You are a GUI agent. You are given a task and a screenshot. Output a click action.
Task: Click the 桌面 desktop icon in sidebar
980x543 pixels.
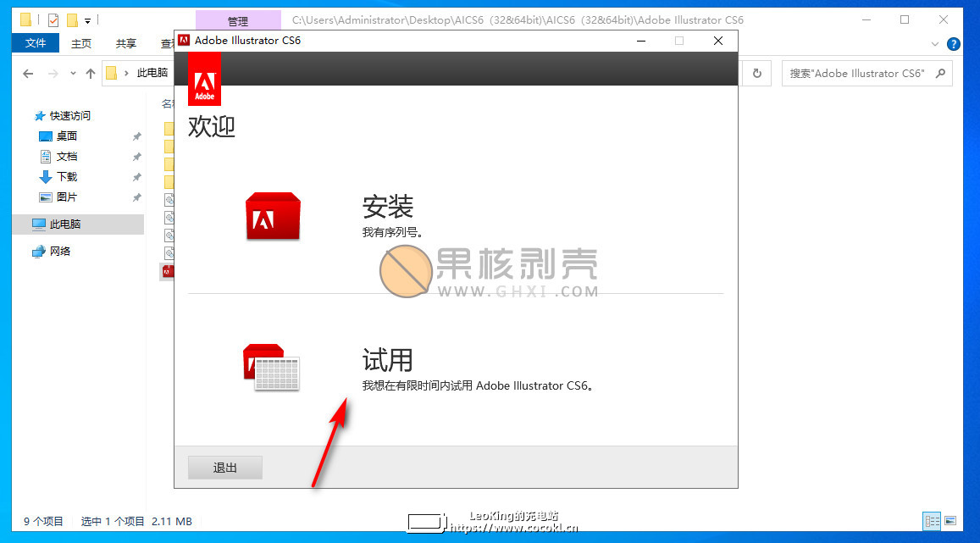pos(46,136)
